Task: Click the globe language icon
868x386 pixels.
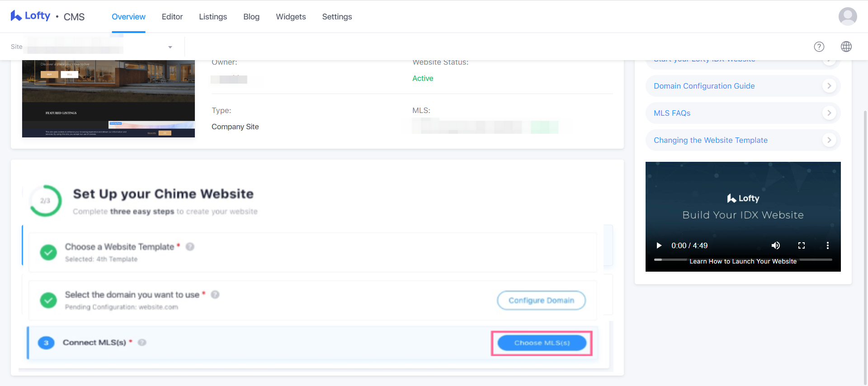Action: point(846,47)
